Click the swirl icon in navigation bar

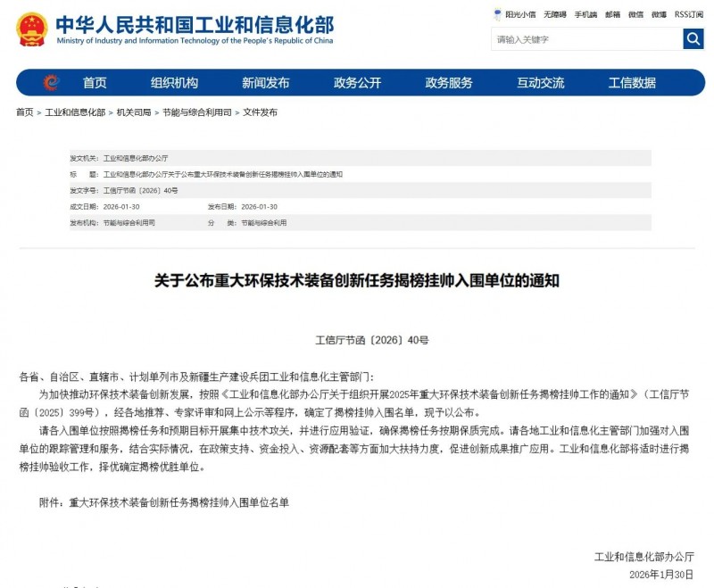click(51, 83)
